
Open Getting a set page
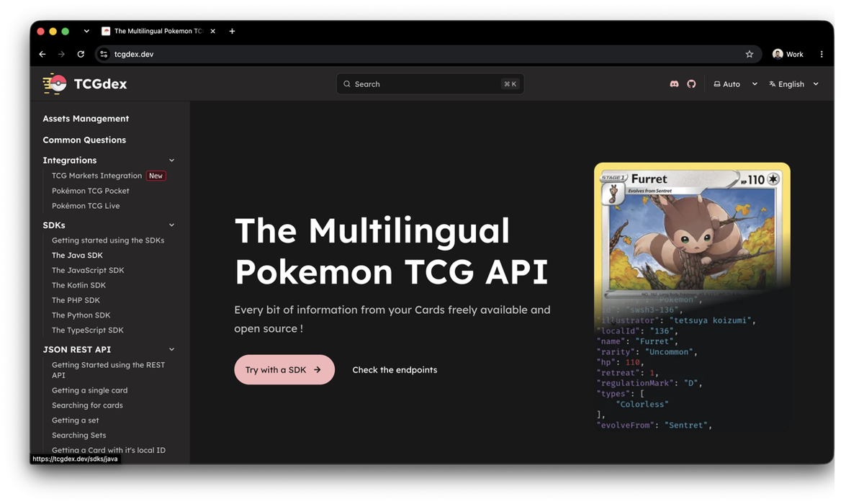(76, 420)
